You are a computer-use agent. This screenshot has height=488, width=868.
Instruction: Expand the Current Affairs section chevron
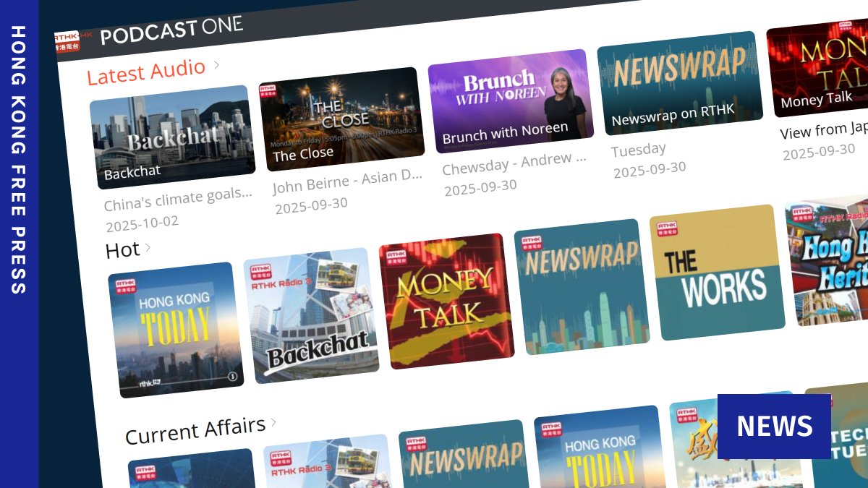(x=274, y=421)
